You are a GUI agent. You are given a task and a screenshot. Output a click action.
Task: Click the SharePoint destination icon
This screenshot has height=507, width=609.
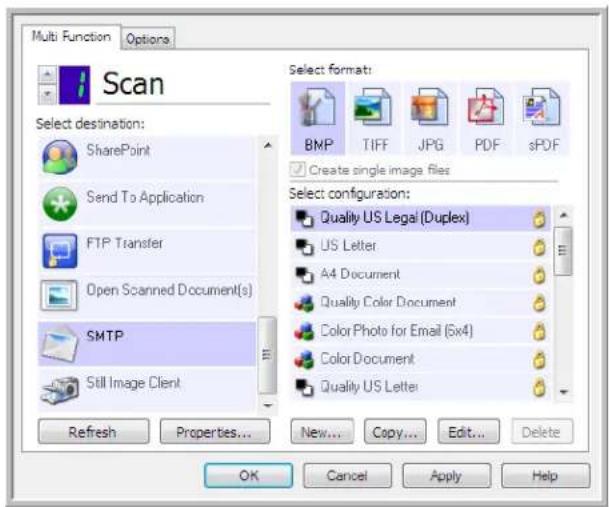coord(59,157)
